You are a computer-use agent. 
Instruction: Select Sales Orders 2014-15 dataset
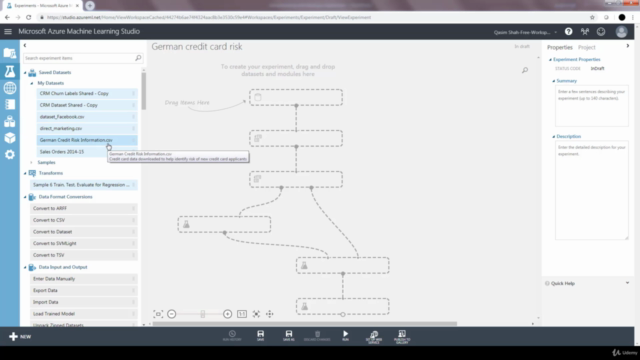point(87,152)
